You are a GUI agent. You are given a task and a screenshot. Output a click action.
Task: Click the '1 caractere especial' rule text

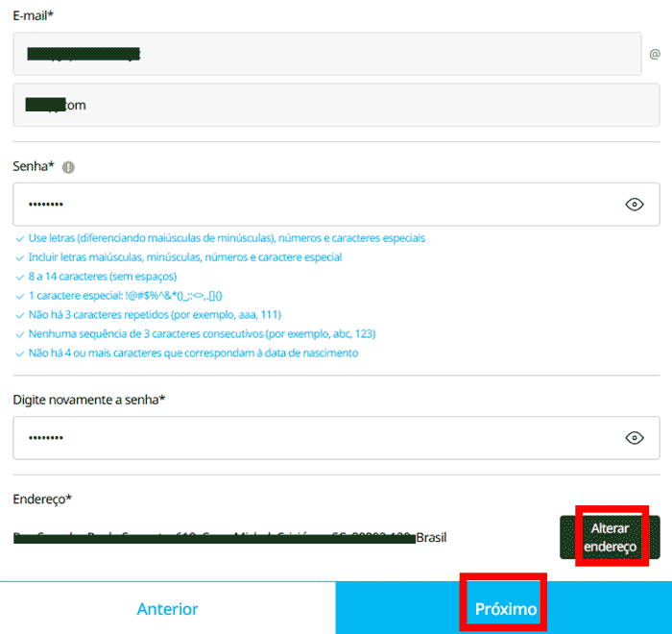[x=125, y=296]
